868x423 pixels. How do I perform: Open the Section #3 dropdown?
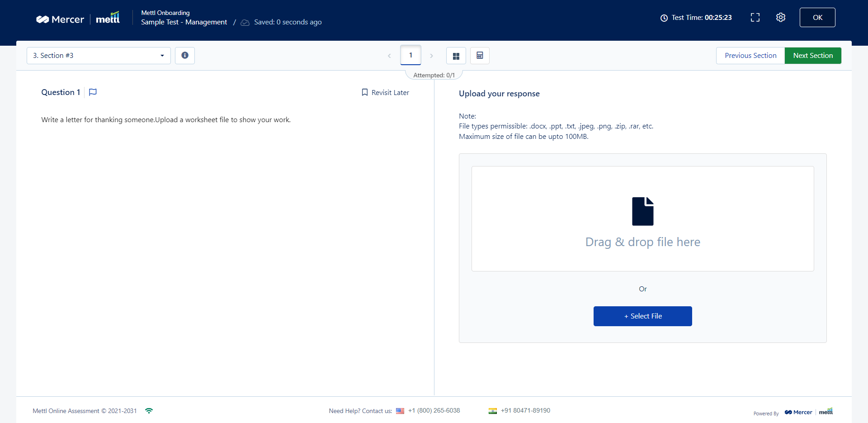(99, 55)
